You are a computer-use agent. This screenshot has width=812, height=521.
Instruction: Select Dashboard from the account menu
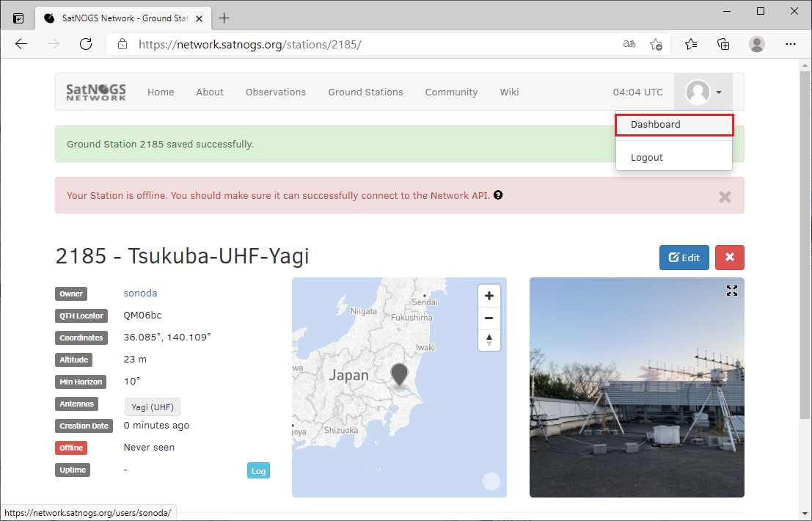pos(655,124)
